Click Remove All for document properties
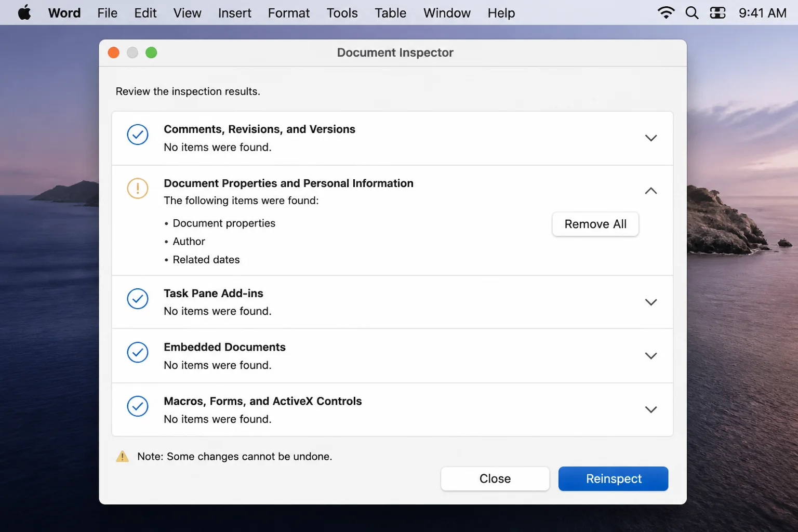The image size is (798, 532). tap(595, 224)
